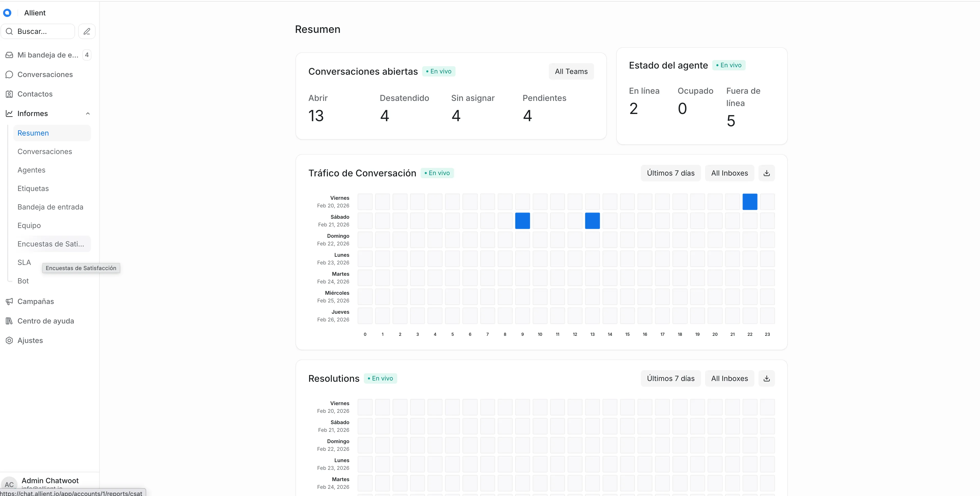Open the Últimos 7 días filter
Image resolution: width=980 pixels, height=496 pixels.
tap(670, 173)
